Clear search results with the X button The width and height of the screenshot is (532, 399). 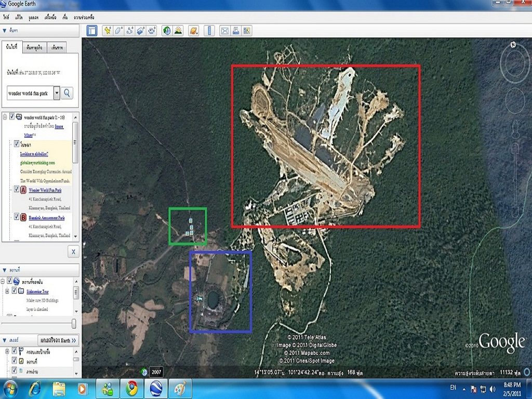coord(73,252)
